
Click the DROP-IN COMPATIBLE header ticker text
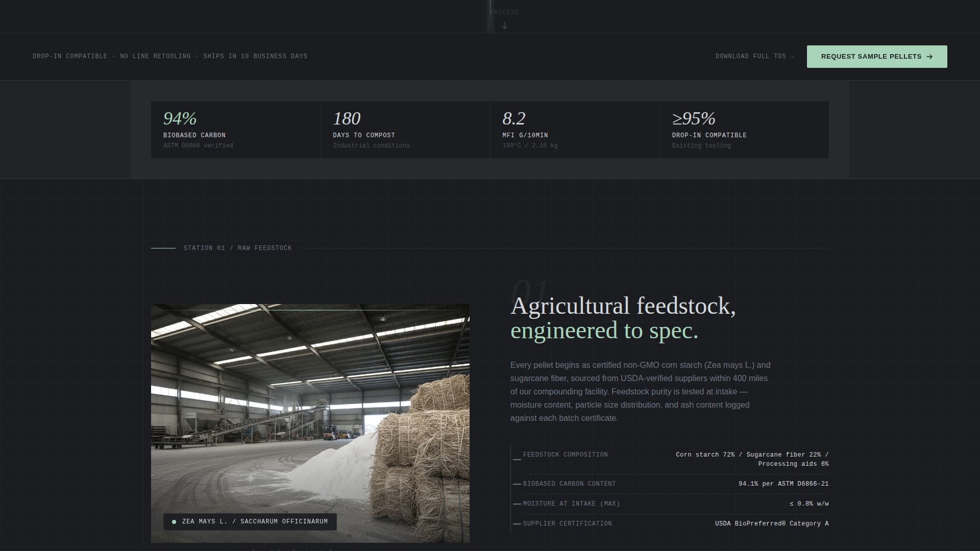[x=70, y=56]
